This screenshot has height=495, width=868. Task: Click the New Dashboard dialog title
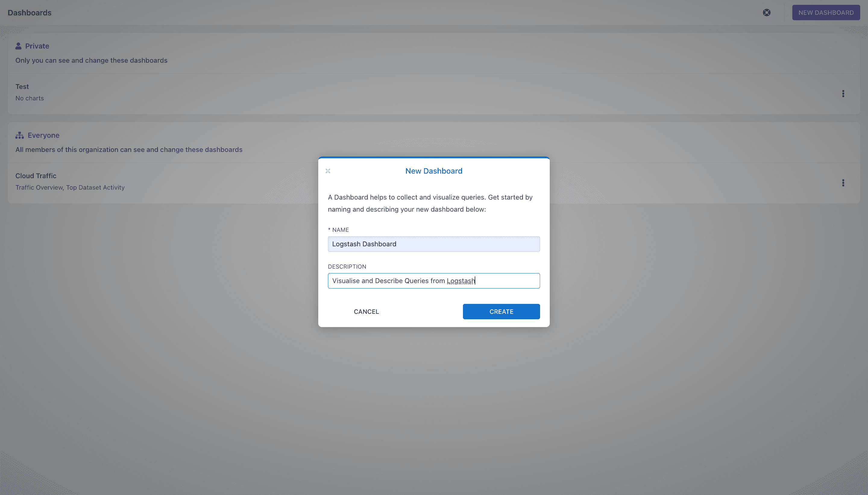(434, 171)
